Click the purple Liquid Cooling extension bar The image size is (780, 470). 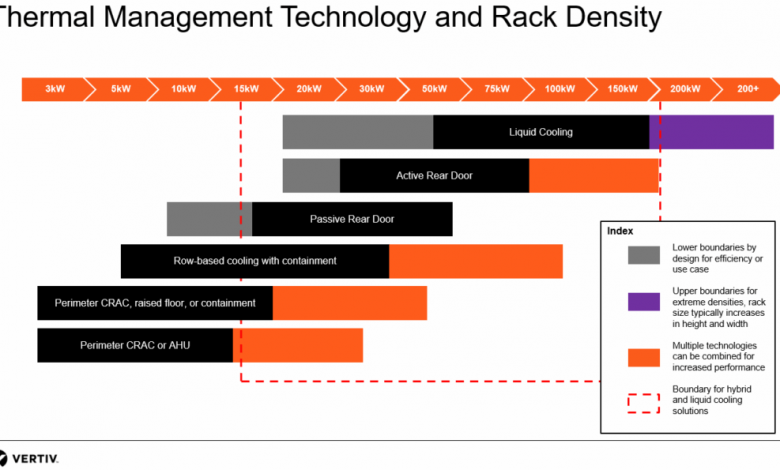pos(711,132)
